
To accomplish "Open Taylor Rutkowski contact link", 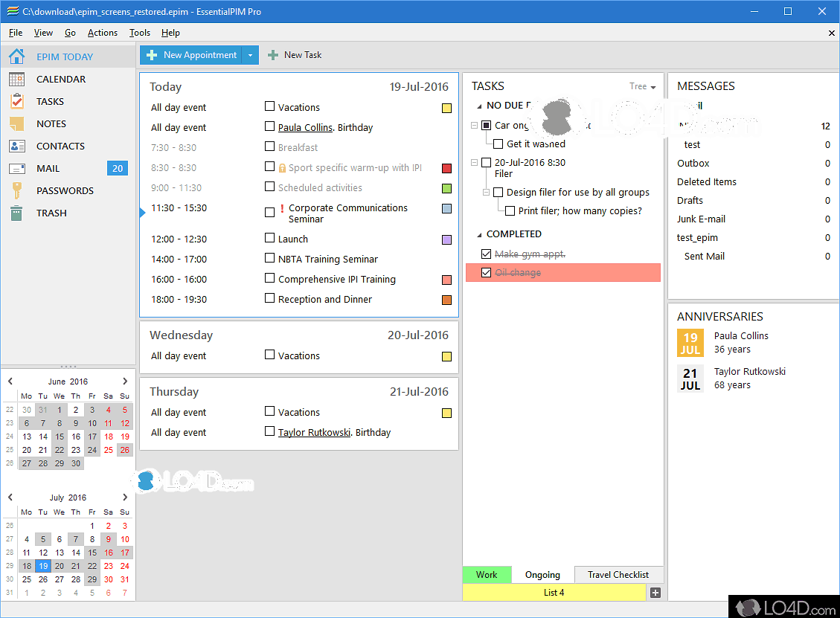I will pyautogui.click(x=315, y=432).
